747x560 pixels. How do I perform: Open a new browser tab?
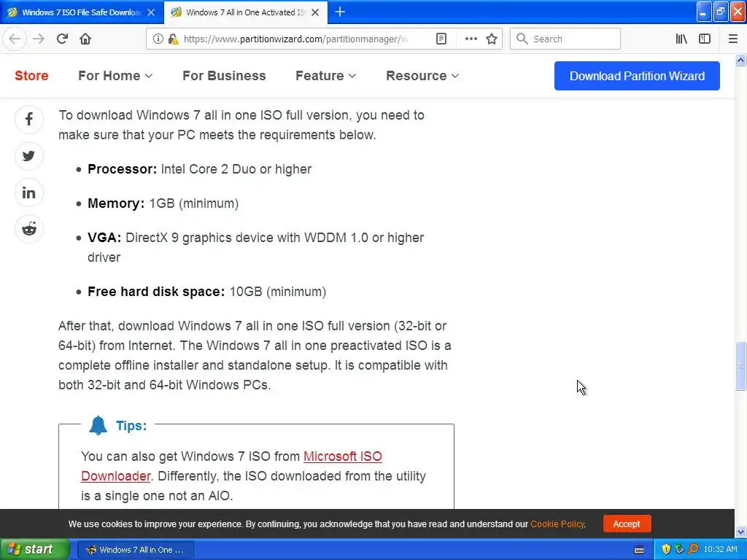[340, 12]
